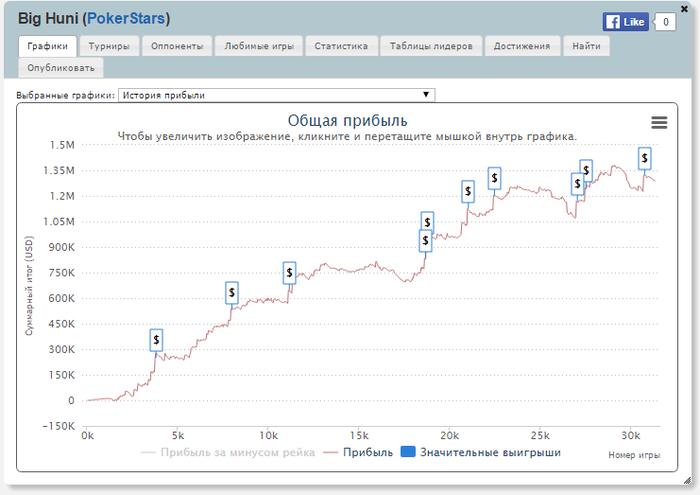Viewport: 700px width, 495px height.
Task: Click the chart title Общая прибыль
Action: (x=347, y=121)
